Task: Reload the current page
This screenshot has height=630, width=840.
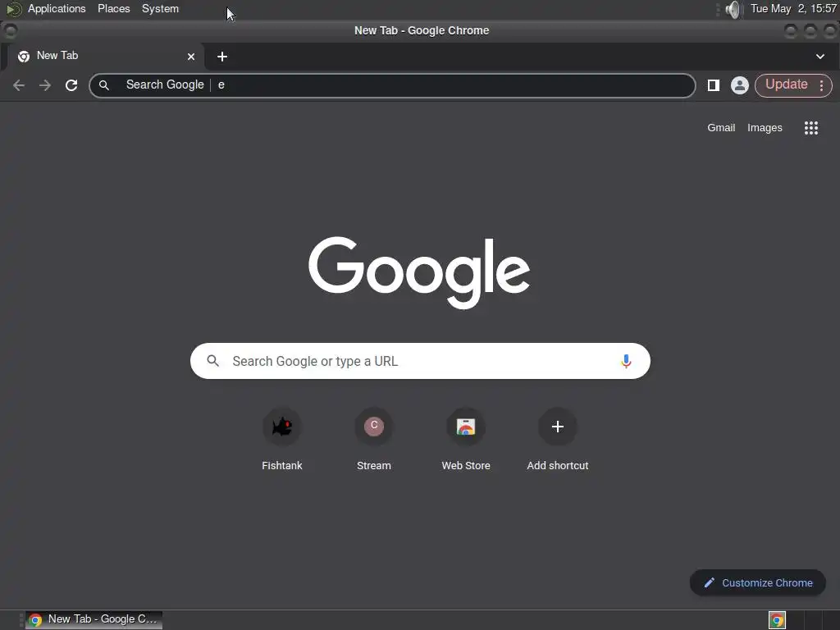Action: tap(71, 85)
